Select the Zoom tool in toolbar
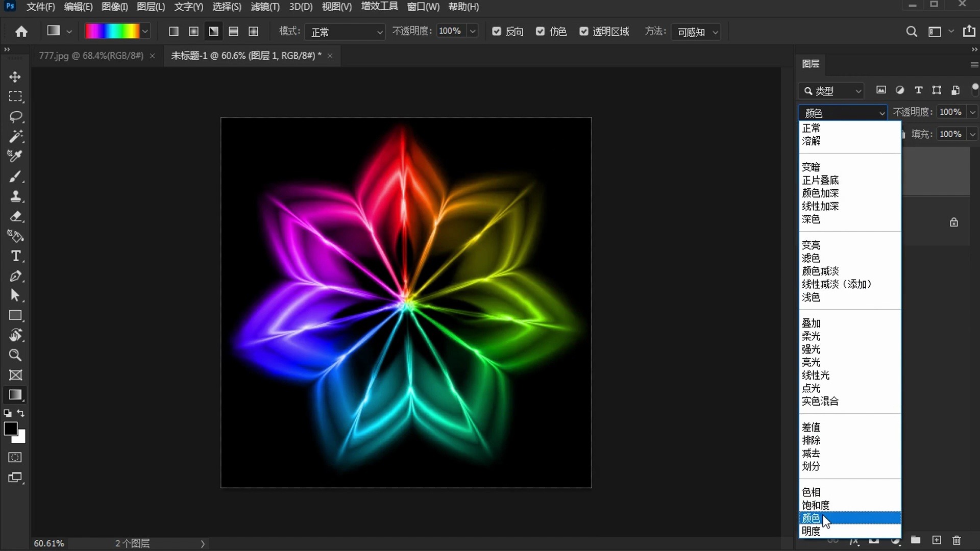Viewport: 980px width, 551px height. click(x=15, y=355)
